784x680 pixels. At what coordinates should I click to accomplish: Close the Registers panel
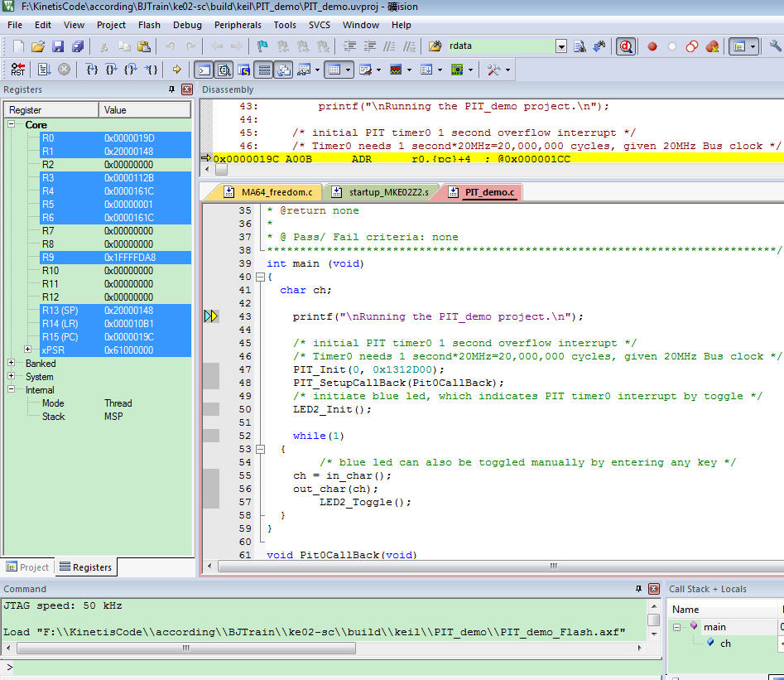click(187, 89)
